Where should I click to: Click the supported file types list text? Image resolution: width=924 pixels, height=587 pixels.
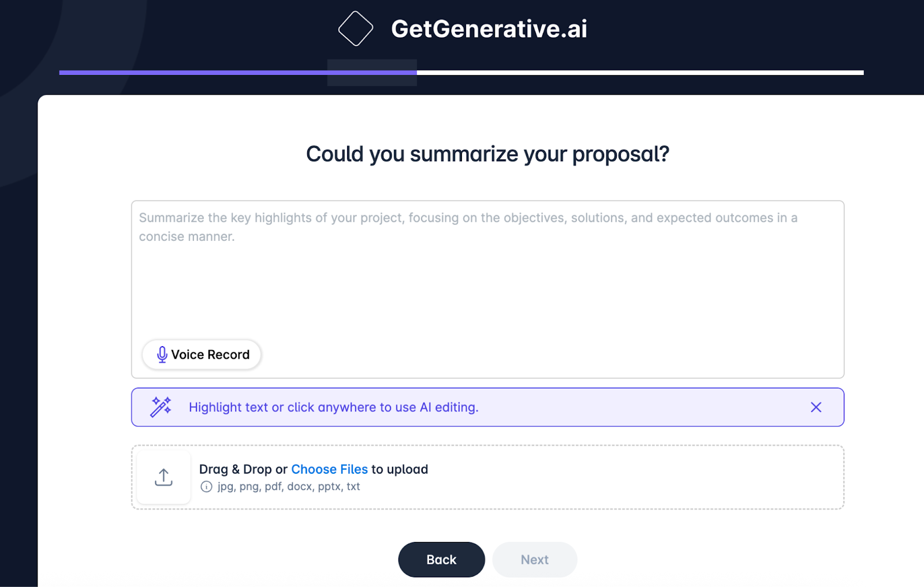pos(289,486)
